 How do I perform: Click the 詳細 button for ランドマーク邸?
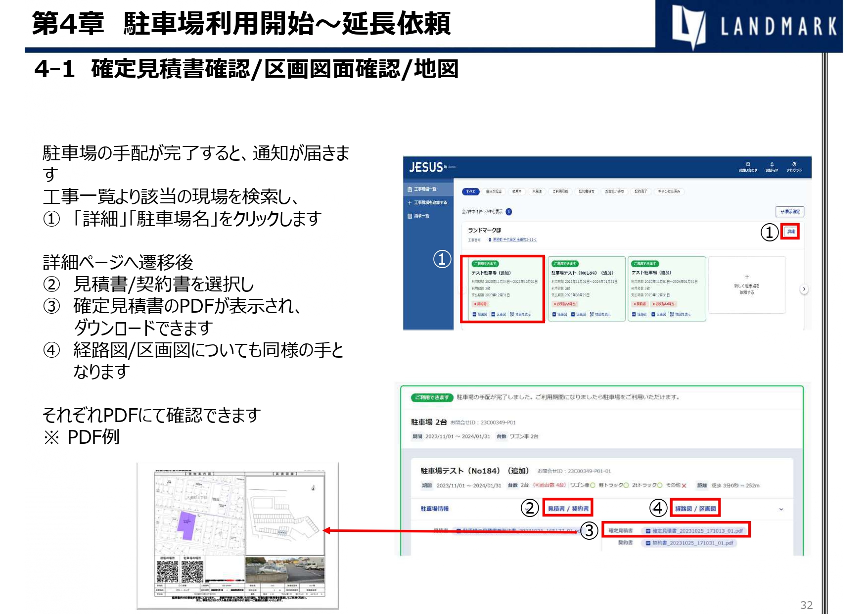click(x=791, y=232)
